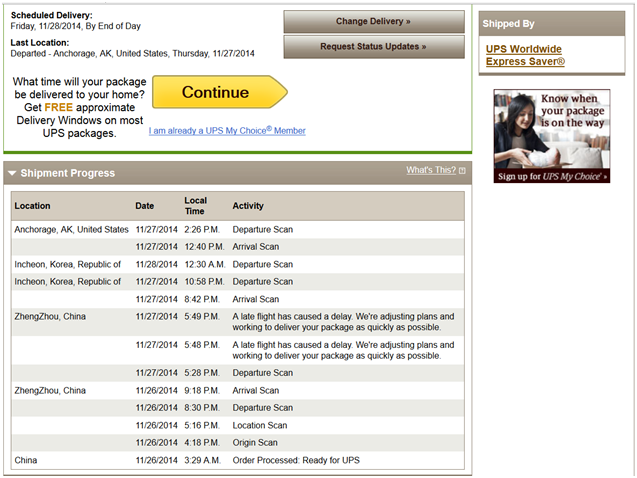Screen dimensions: 637x478
Task: Click the Date column header
Action: (x=145, y=206)
